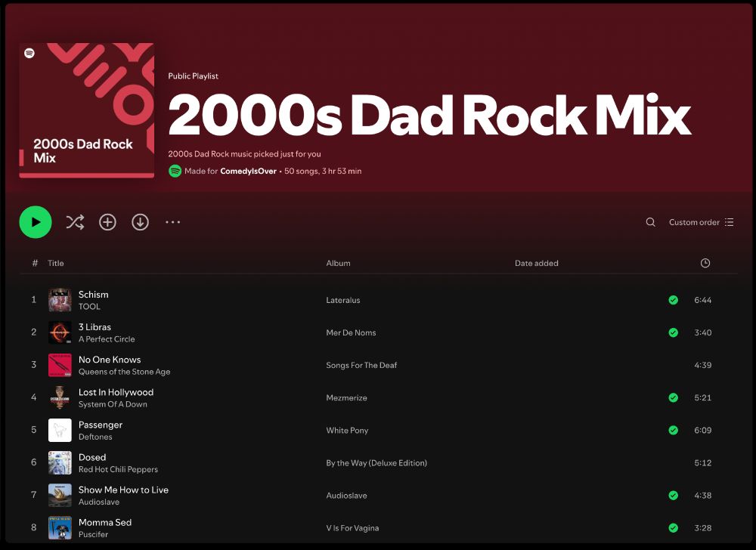Click the Momma Sed album thumbnail
Image resolution: width=756 pixels, height=550 pixels.
click(60, 528)
